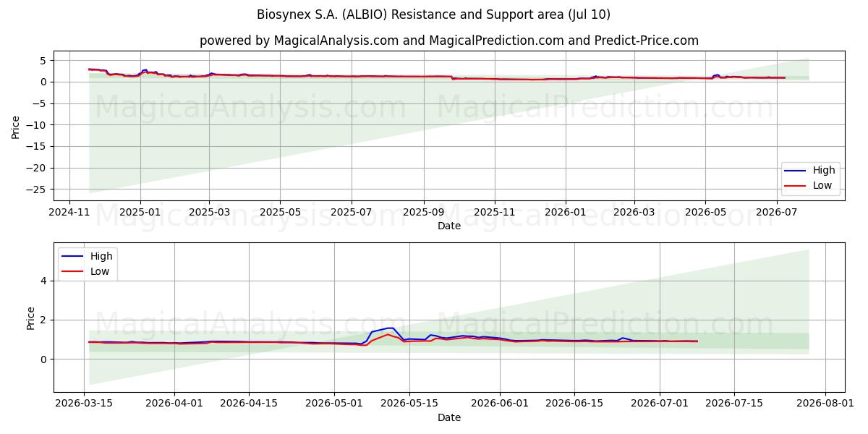Click the blue High price peak in bottom chart

(389, 328)
